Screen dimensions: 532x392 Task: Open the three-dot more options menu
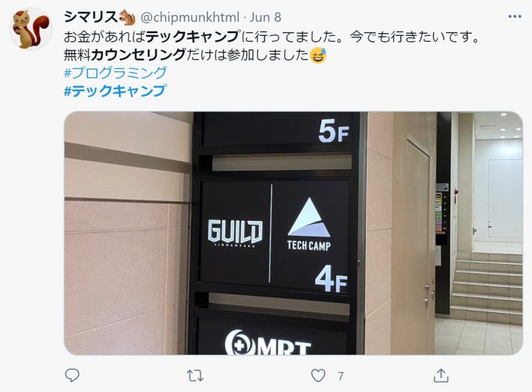[x=515, y=17]
